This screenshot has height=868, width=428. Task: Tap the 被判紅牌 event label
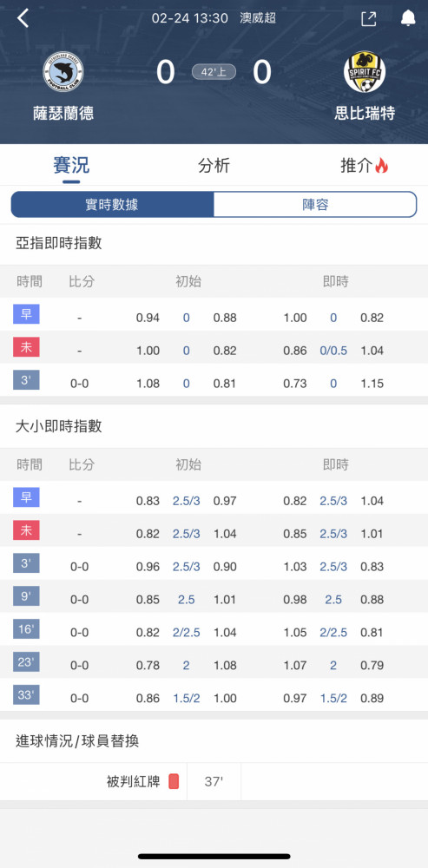point(134,782)
